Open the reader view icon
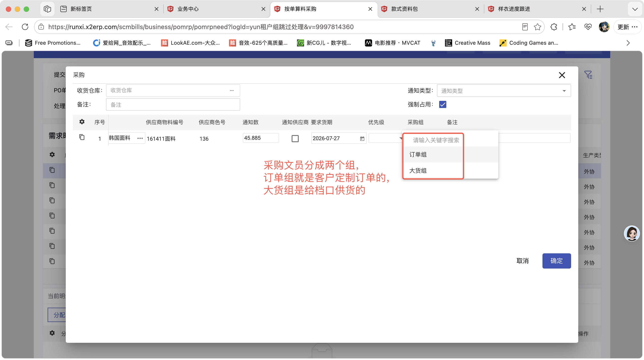644x360 pixels. coord(525,27)
